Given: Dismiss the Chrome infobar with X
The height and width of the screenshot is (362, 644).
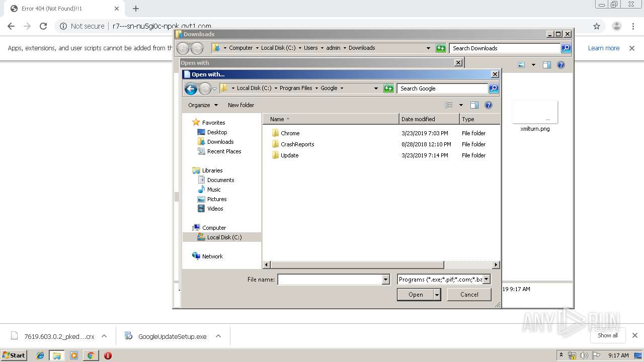Looking at the screenshot, I should click(x=631, y=48).
